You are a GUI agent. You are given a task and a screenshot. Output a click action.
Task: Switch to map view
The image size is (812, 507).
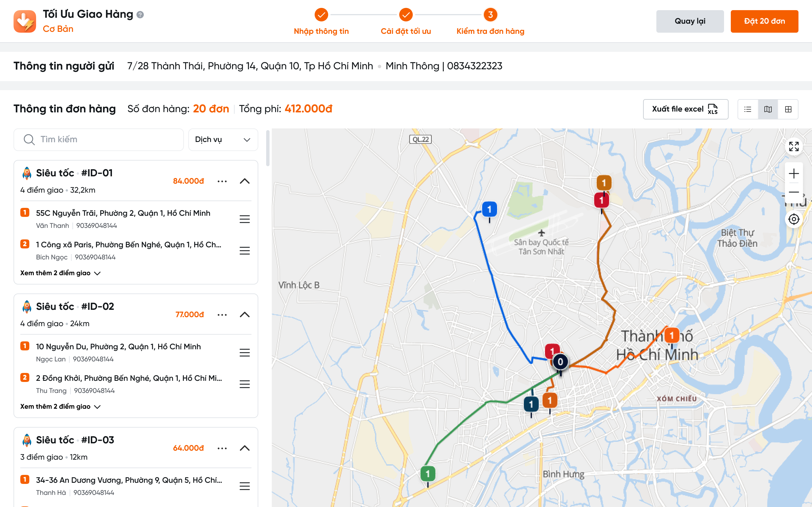pyautogui.click(x=768, y=109)
